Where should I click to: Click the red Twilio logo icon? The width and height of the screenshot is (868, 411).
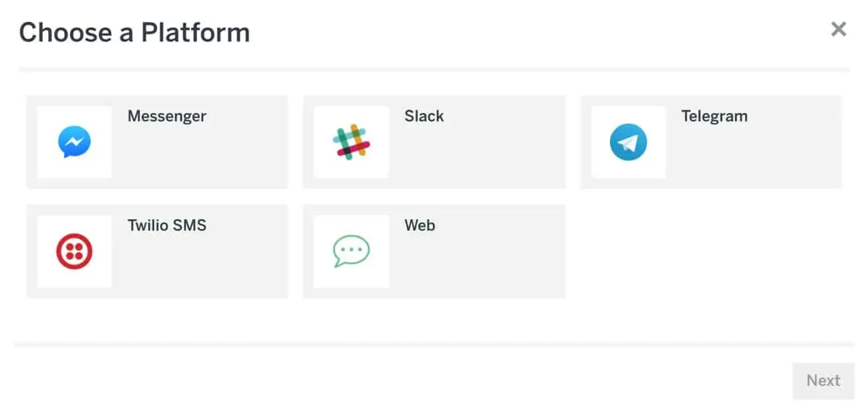click(x=74, y=252)
